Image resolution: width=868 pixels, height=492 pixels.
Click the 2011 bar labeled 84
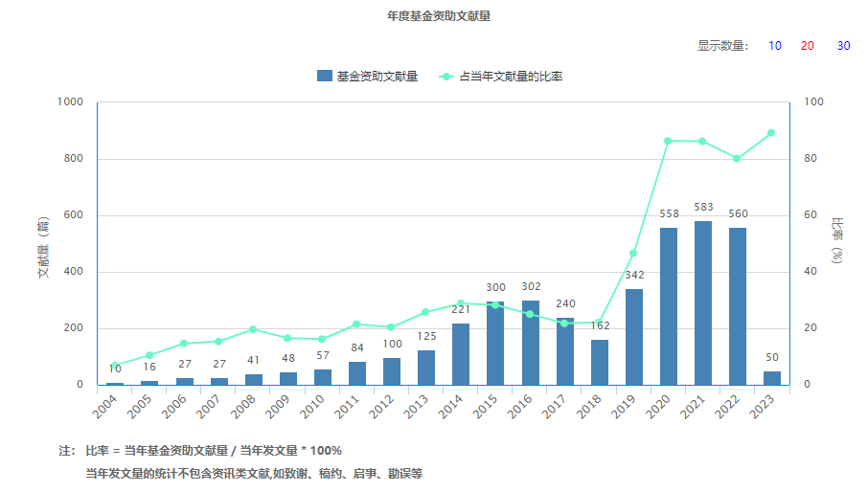tap(357, 373)
